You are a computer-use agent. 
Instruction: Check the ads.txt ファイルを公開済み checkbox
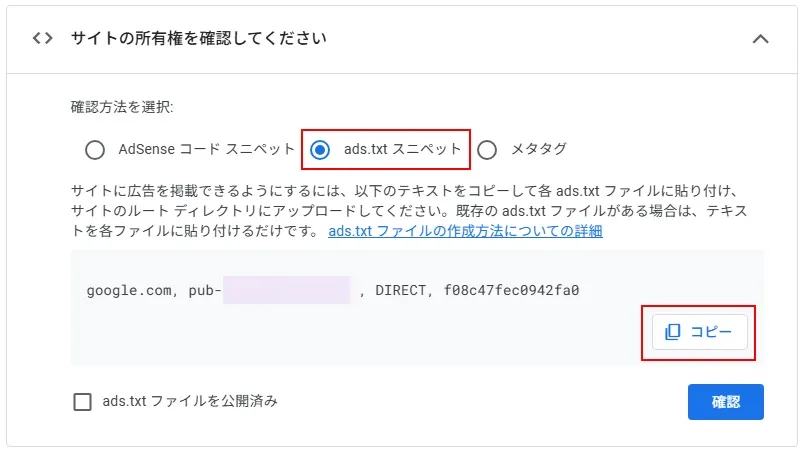(x=83, y=402)
